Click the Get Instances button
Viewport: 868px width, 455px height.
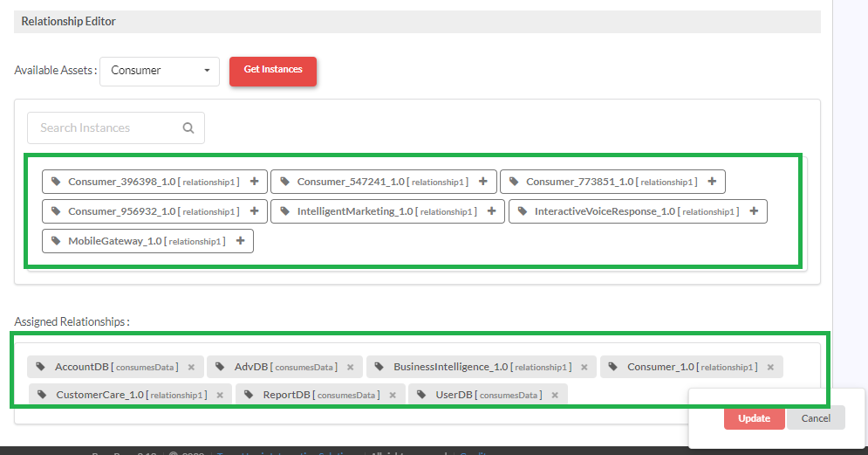273,71
